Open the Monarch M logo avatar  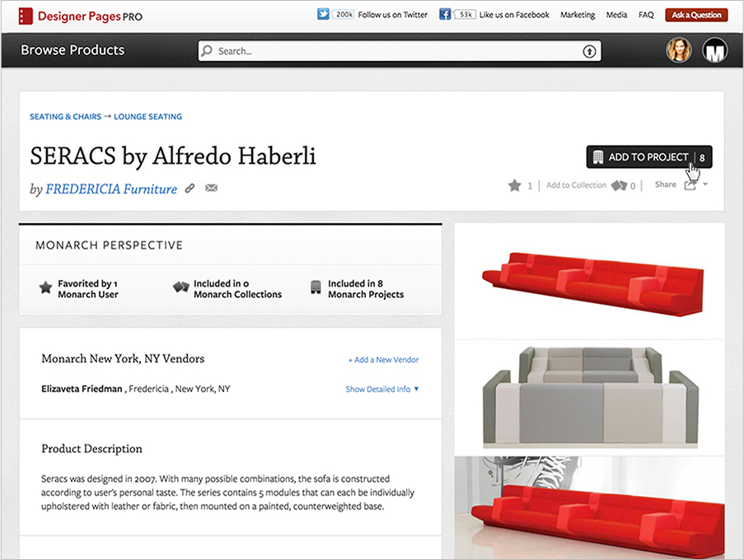(x=715, y=50)
